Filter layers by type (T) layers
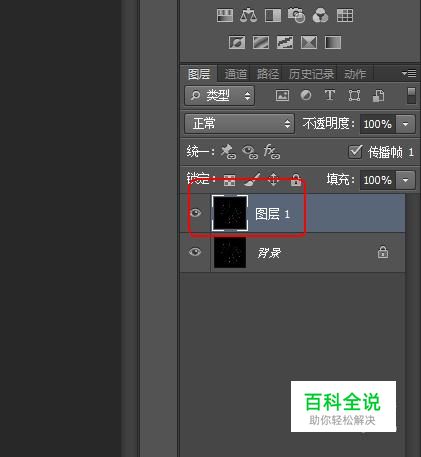Image resolution: width=421 pixels, height=457 pixels. 330,96
